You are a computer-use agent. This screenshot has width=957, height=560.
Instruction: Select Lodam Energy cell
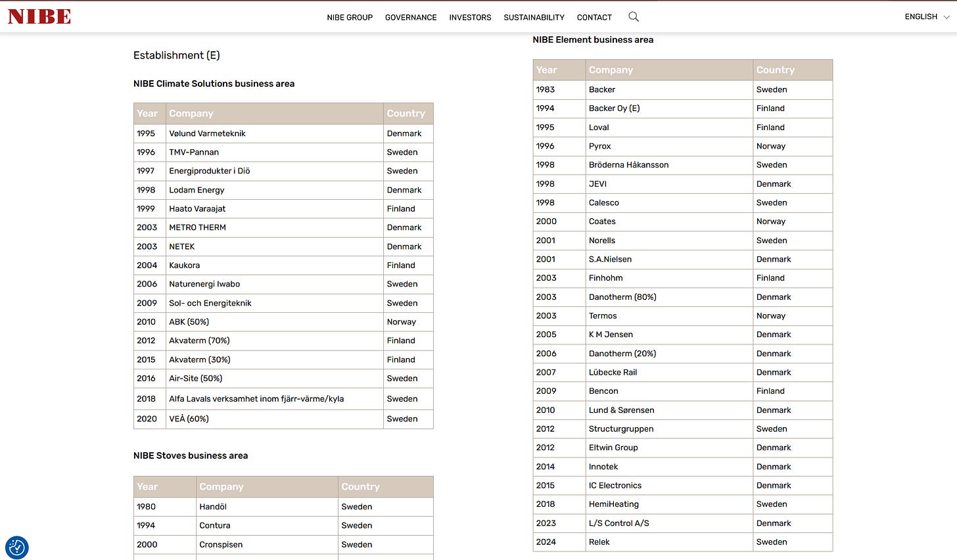point(274,190)
